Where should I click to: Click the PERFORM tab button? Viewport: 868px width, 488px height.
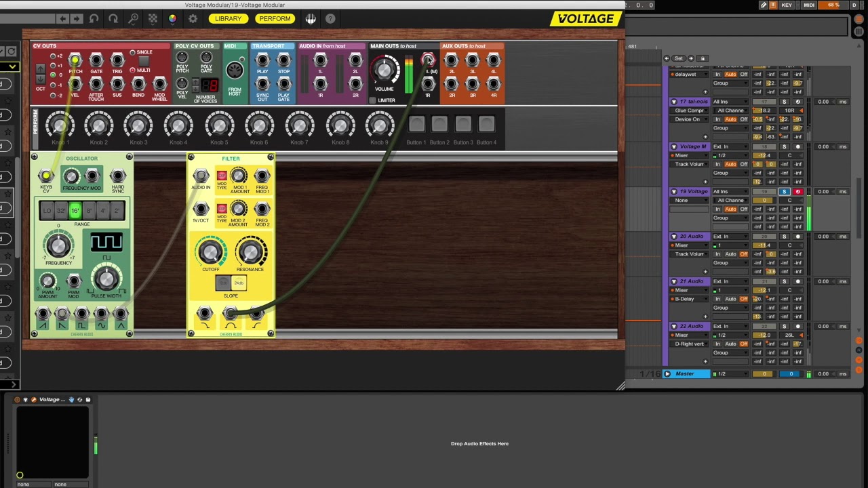pyautogui.click(x=275, y=19)
